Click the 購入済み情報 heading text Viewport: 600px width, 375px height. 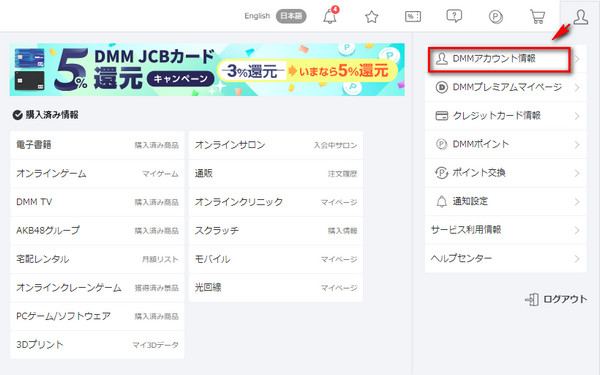point(52,115)
